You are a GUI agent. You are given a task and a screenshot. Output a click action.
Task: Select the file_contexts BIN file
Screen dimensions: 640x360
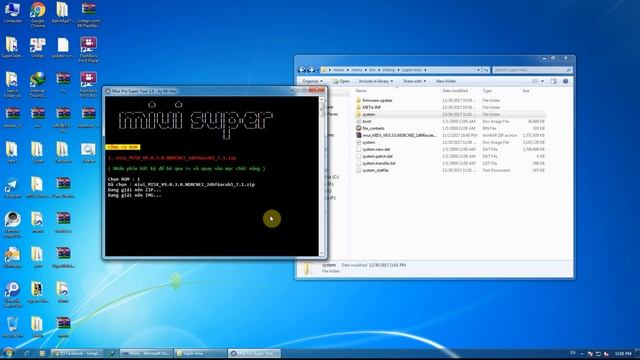[373, 128]
